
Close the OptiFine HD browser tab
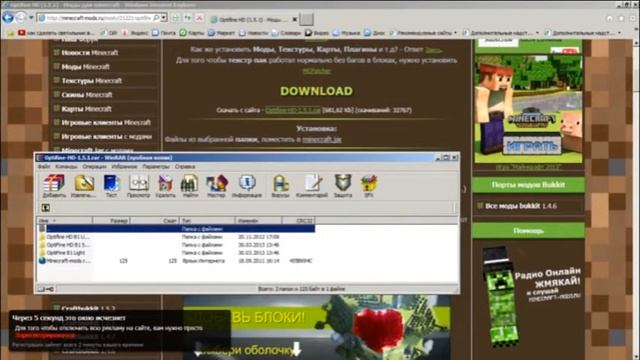tap(295, 19)
